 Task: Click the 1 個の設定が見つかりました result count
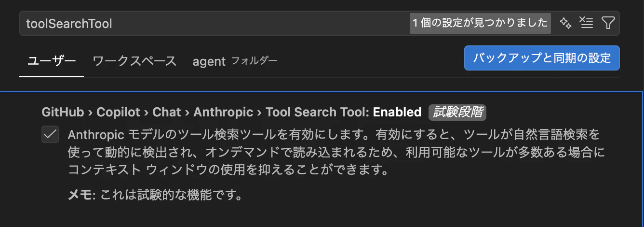pyautogui.click(x=480, y=23)
